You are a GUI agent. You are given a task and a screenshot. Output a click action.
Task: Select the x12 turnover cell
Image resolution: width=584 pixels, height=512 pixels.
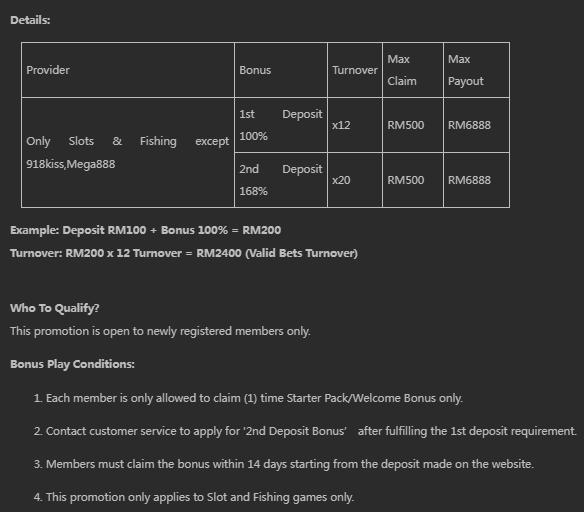point(355,125)
